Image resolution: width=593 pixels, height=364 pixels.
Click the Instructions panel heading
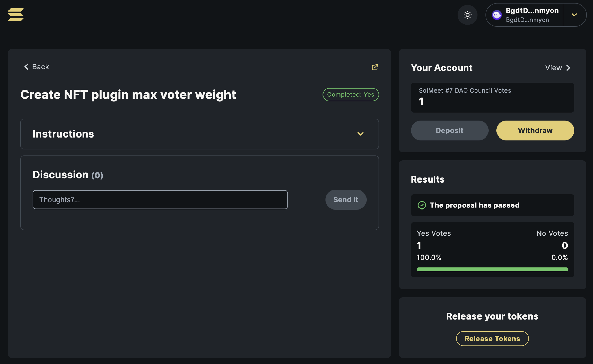63,134
